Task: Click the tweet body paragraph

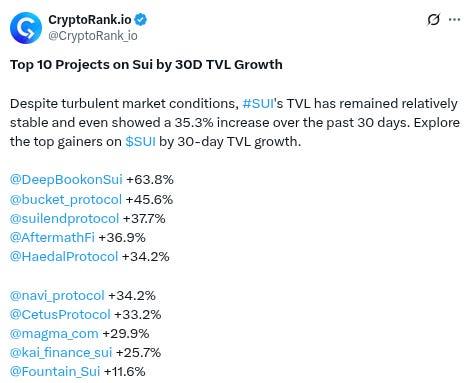Action: pyautogui.click(x=235, y=123)
